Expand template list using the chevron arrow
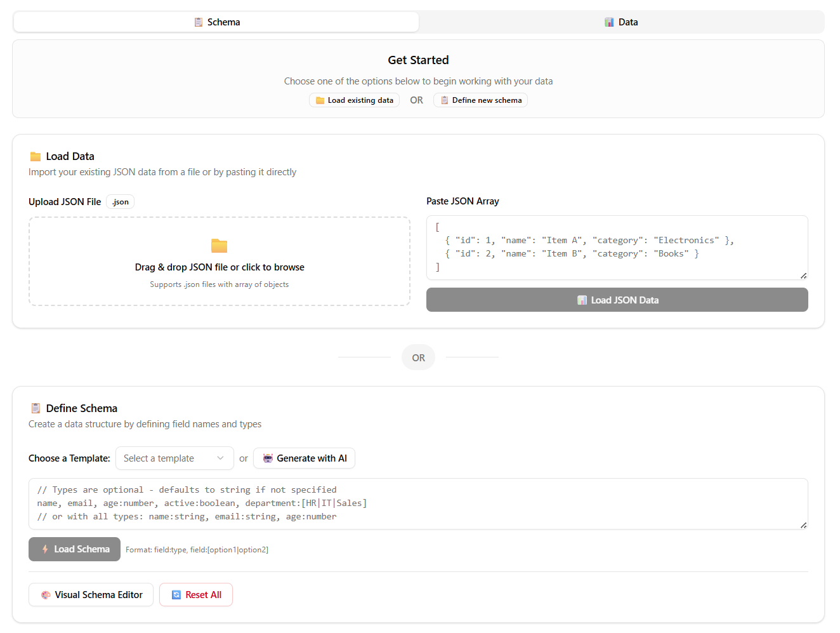 coord(220,458)
